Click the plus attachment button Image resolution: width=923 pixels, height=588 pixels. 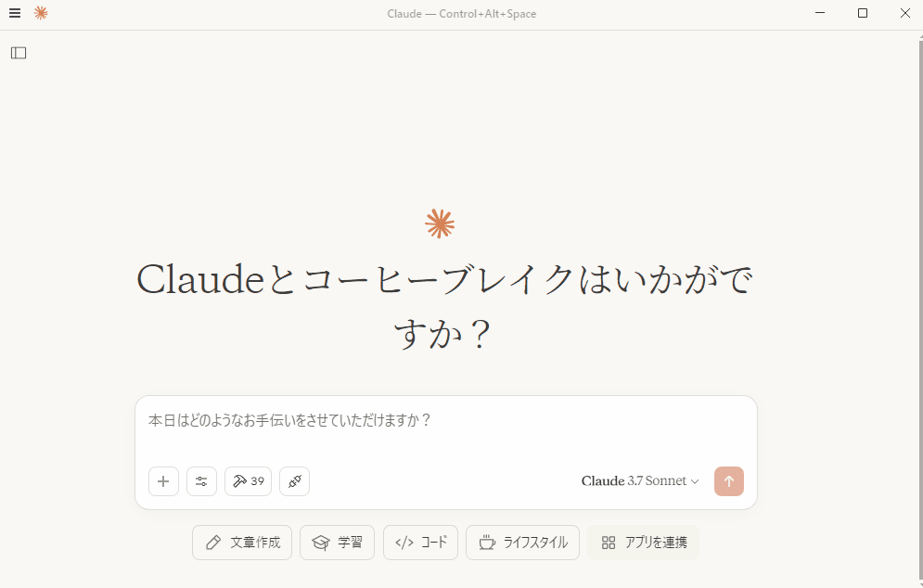[163, 481]
